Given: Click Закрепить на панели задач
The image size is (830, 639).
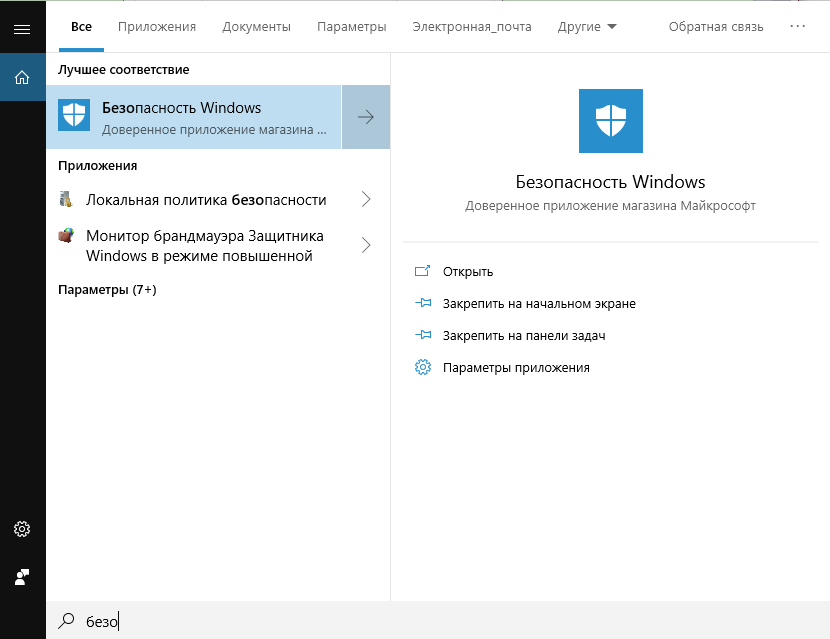Looking at the screenshot, I should point(524,335).
